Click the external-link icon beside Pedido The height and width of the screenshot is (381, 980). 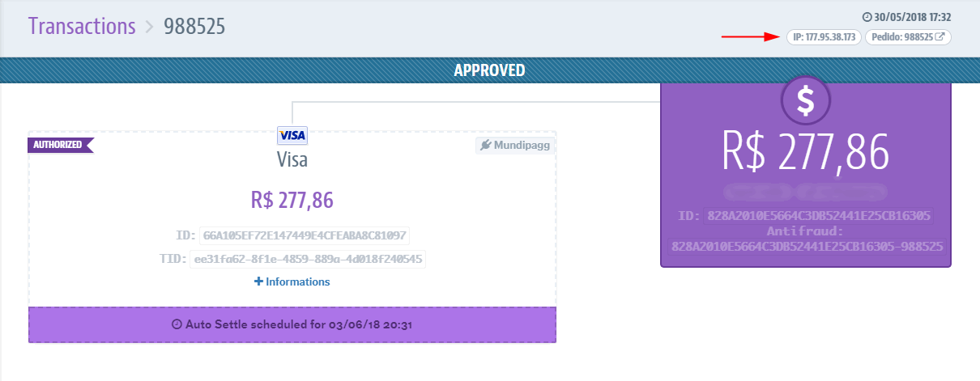click(940, 37)
